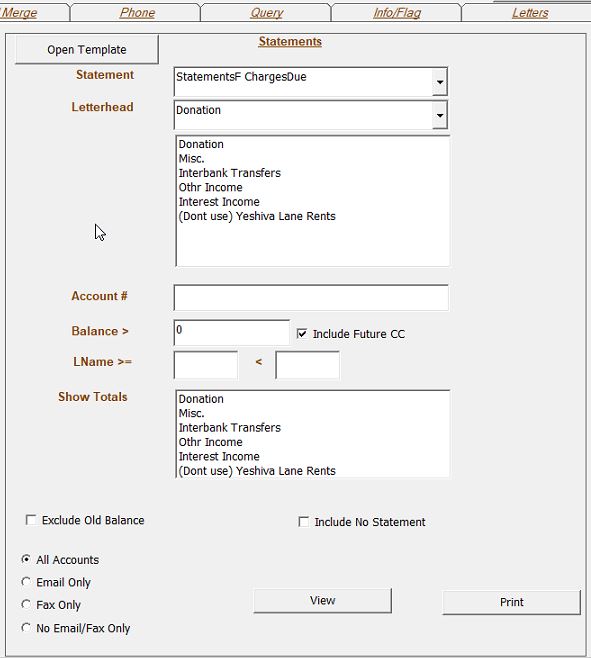This screenshot has height=658, width=591.
Task: Go to the Info/Flag tab
Action: point(397,13)
